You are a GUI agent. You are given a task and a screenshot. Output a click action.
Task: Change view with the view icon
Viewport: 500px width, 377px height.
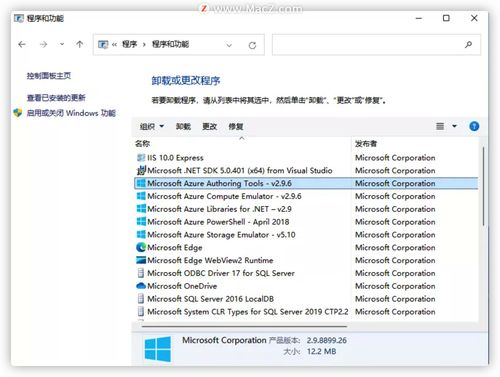pos(440,126)
